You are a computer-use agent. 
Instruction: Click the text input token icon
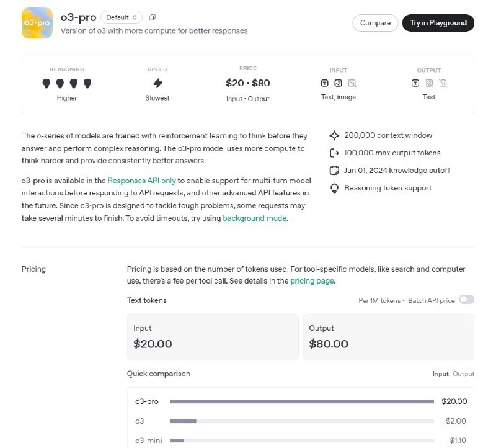324,83
